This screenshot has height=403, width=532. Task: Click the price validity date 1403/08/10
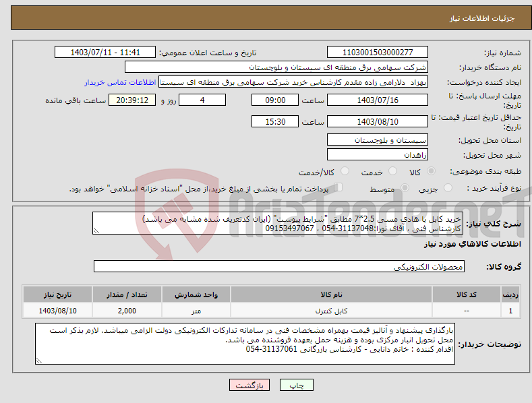tap(378, 121)
